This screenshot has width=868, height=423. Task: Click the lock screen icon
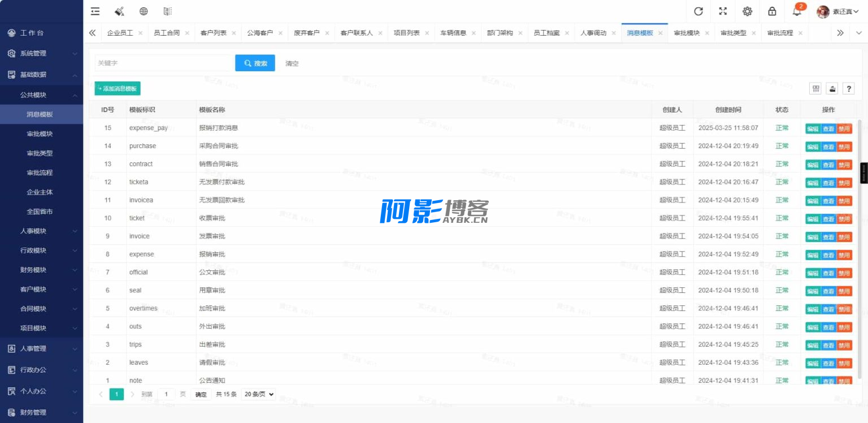pyautogui.click(x=772, y=11)
